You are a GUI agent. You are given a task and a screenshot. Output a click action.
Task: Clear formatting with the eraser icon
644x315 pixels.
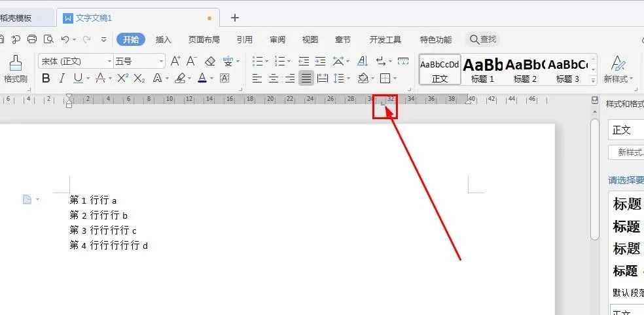point(210,62)
